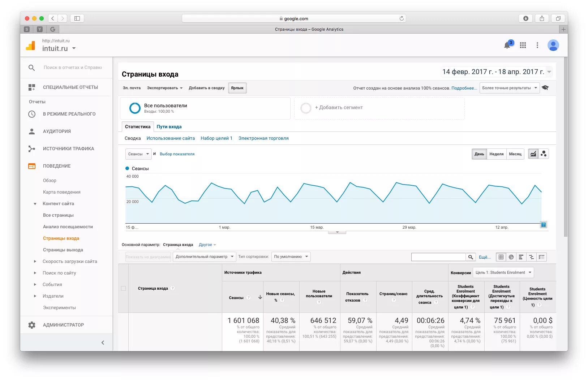Switch to the 'Пути входа' tab
Image resolution: width=588 pixels, height=380 pixels.
pyautogui.click(x=169, y=127)
